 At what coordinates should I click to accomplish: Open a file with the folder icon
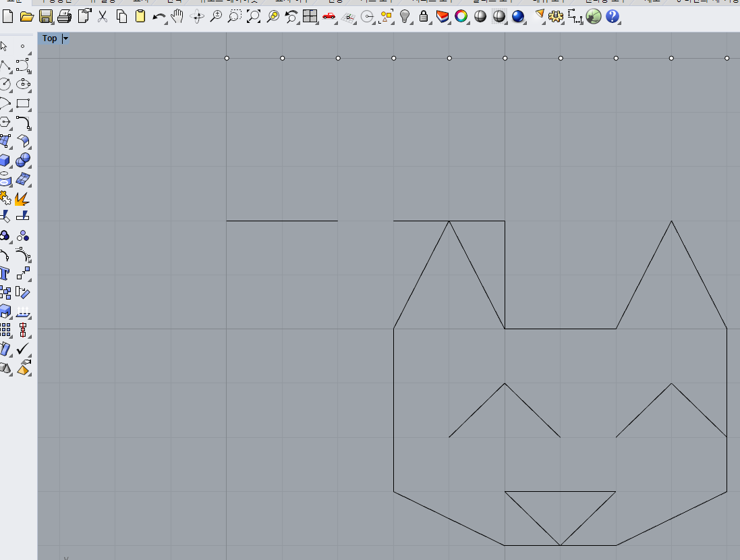pos(27,16)
